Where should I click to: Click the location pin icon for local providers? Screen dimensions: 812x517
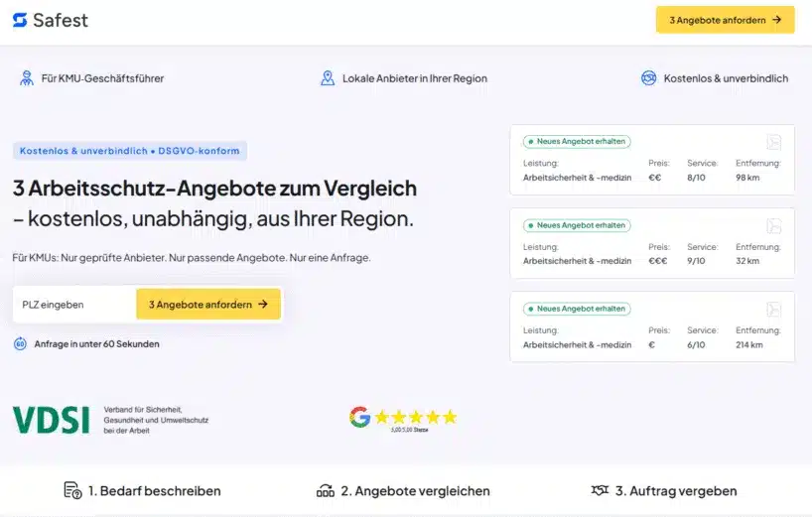point(328,78)
